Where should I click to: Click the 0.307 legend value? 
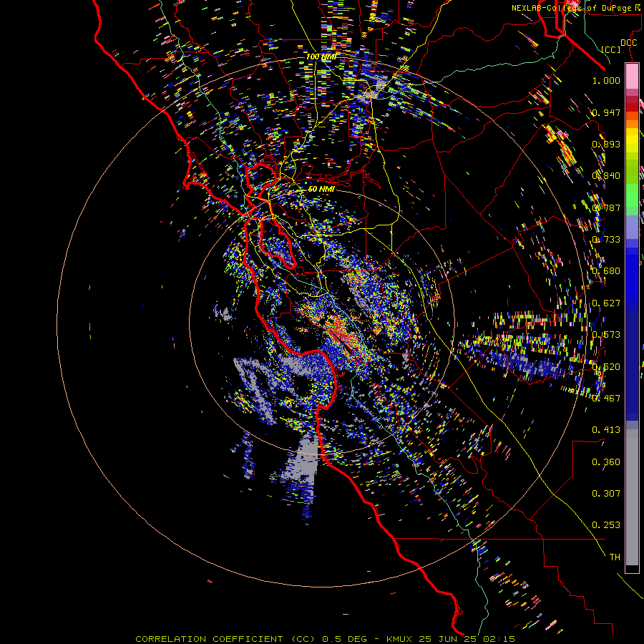[x=606, y=493]
